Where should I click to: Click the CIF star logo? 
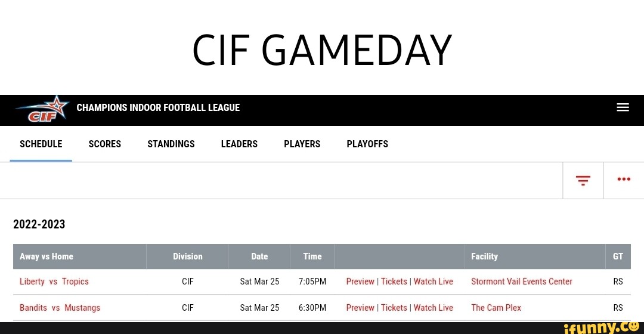43,109
